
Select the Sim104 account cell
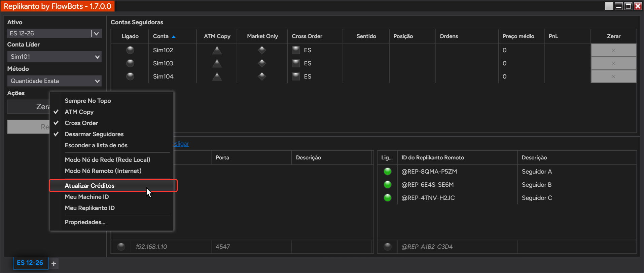point(173,77)
